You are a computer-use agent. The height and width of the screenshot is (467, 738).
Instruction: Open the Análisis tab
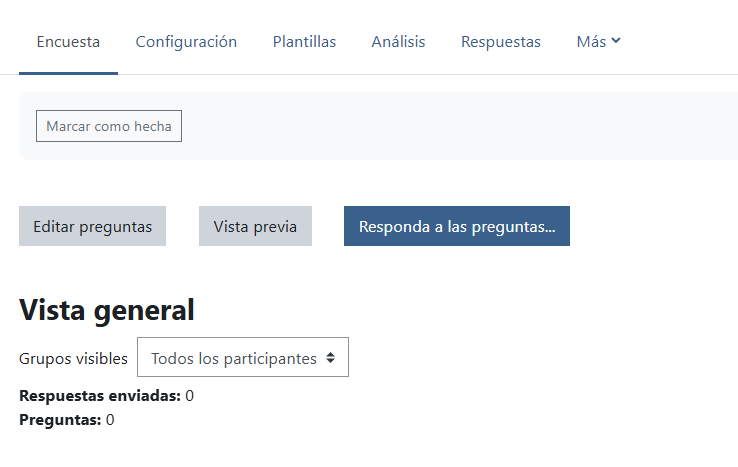click(x=398, y=42)
